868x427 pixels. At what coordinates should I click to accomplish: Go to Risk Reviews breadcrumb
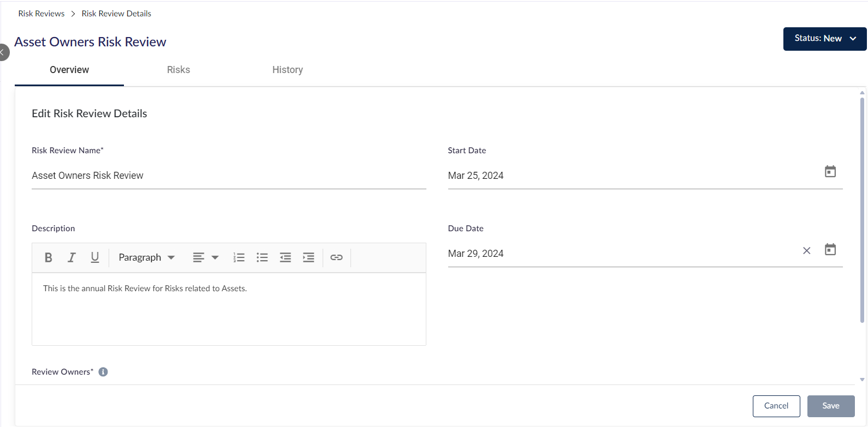click(41, 14)
